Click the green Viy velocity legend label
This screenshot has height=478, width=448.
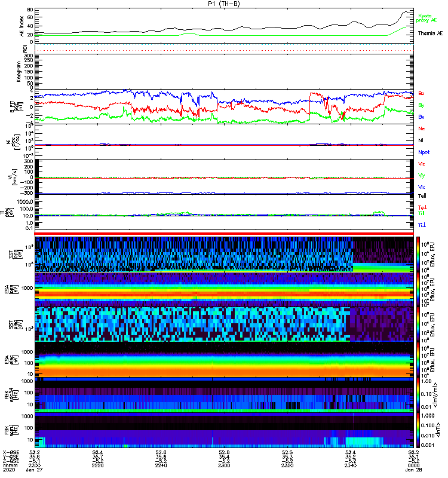tap(422, 176)
